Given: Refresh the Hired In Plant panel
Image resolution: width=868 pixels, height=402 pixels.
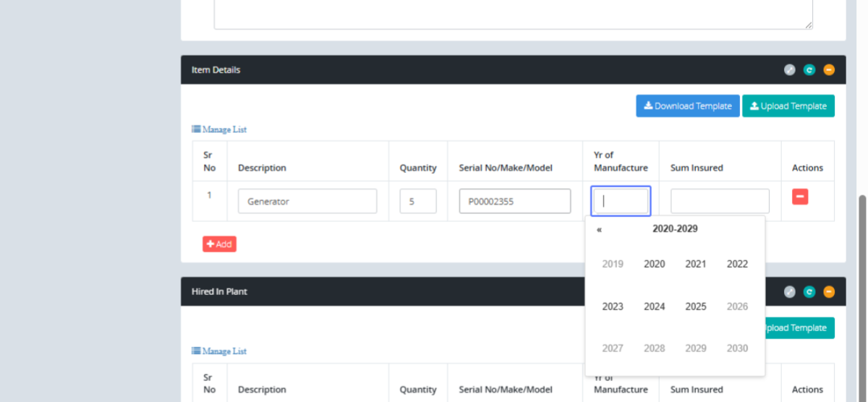Looking at the screenshot, I should click(x=809, y=292).
